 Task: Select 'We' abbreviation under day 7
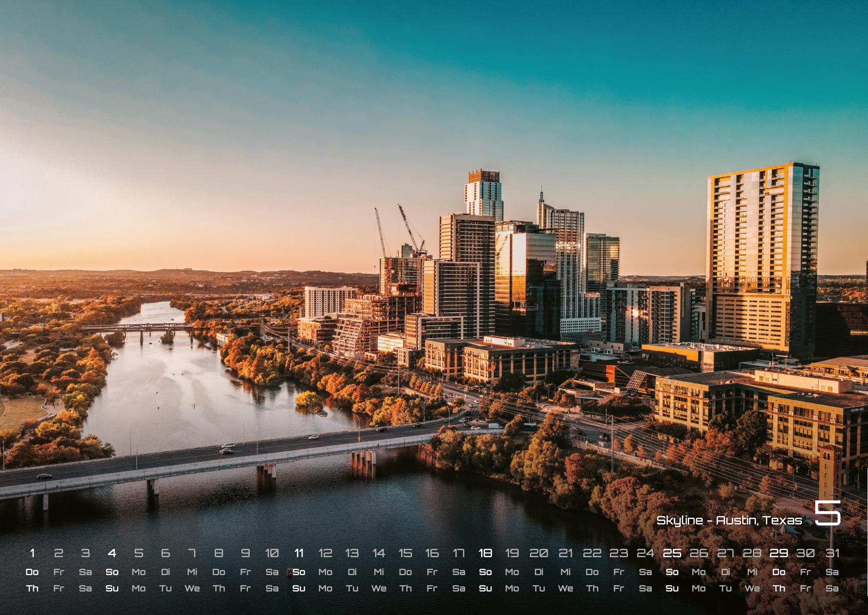point(192,588)
